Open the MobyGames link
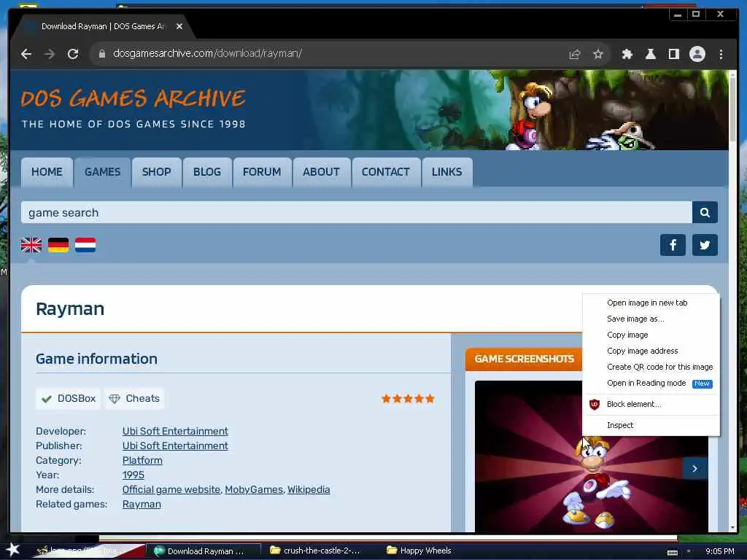Viewport: 747px width, 560px height. (x=253, y=489)
